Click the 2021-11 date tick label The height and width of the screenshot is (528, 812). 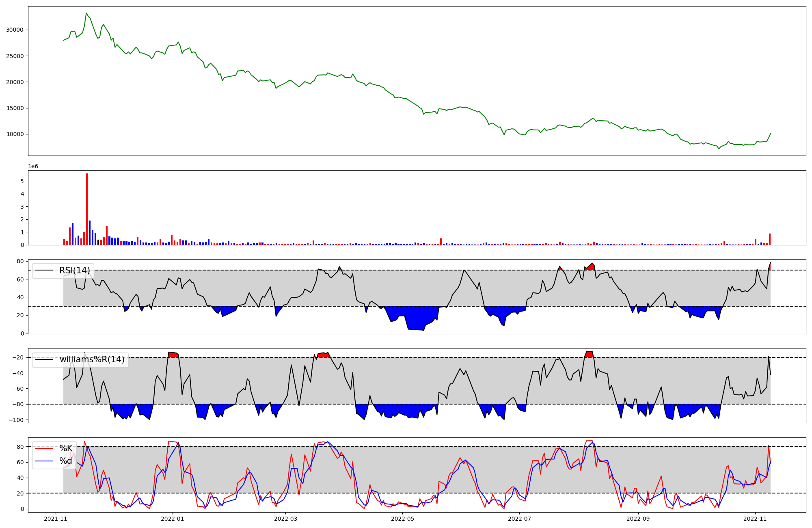(56, 519)
